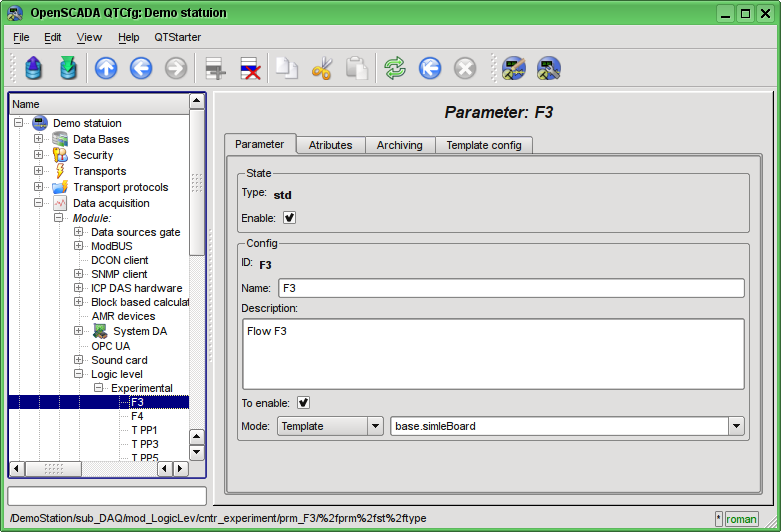The width and height of the screenshot is (781, 532).
Task: Click the Load from database toolbar icon
Action: (x=34, y=68)
